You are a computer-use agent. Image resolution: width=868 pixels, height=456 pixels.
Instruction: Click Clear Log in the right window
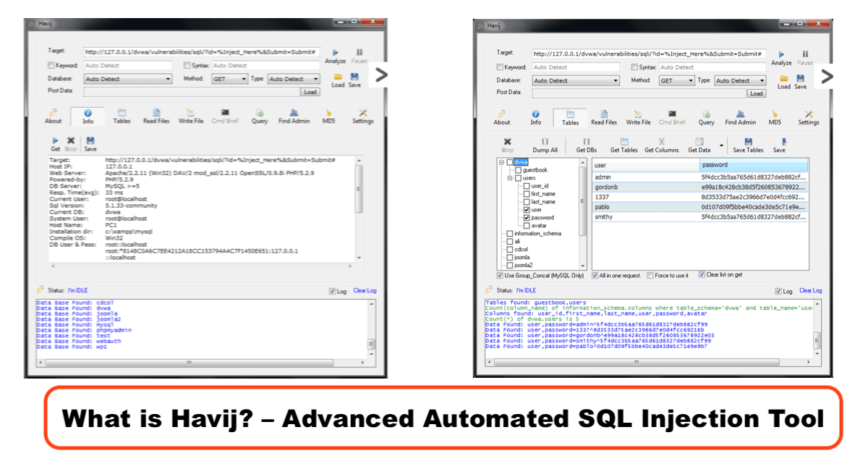click(x=810, y=291)
